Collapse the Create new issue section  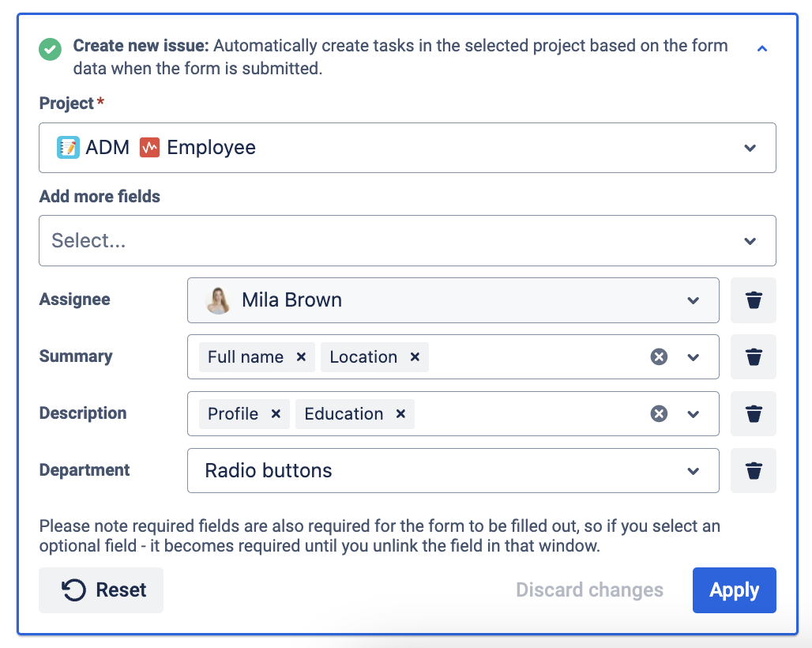click(762, 49)
